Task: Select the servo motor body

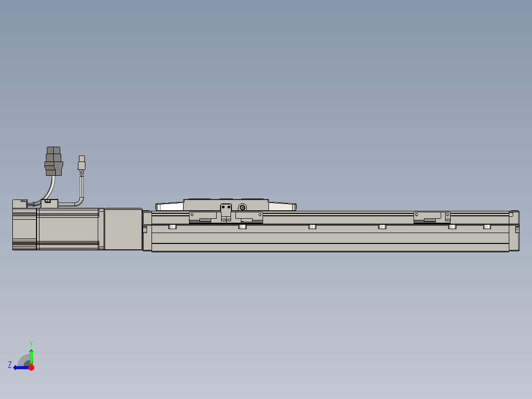Action: coord(58,229)
